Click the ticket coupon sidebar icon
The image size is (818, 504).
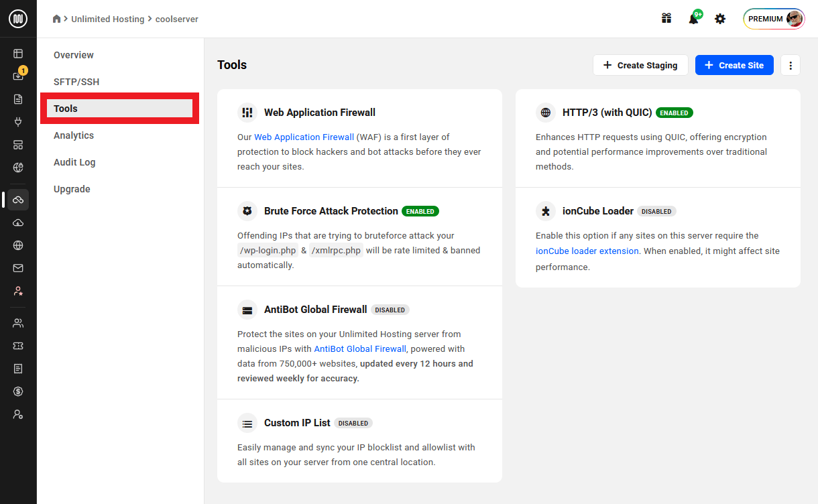point(18,346)
